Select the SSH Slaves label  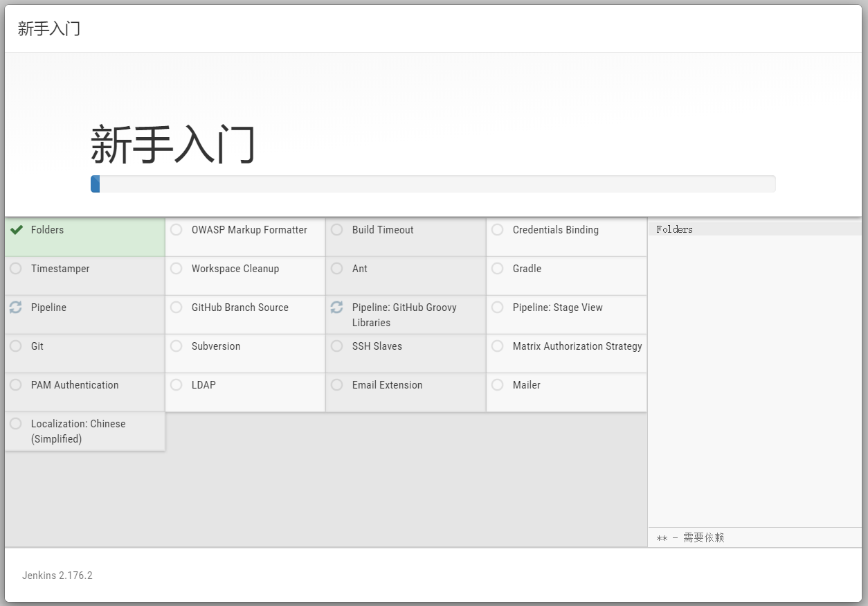377,346
